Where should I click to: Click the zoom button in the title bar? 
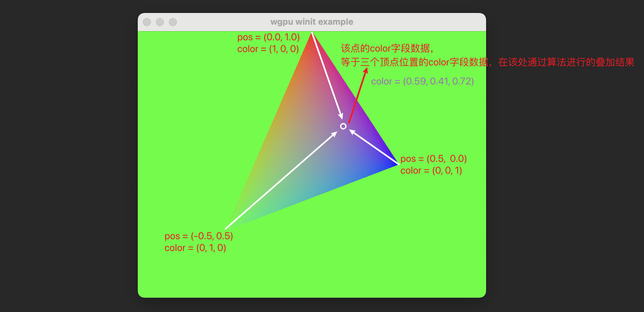coord(173,22)
